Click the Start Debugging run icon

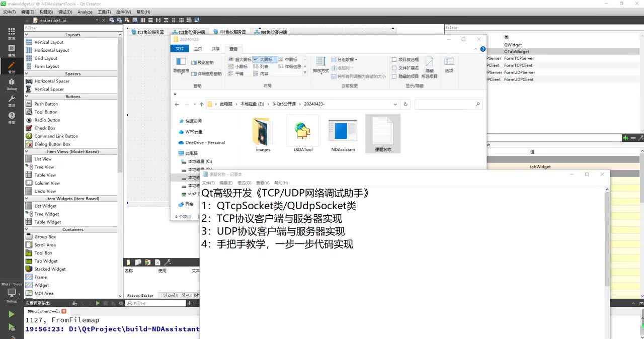coord(11,327)
